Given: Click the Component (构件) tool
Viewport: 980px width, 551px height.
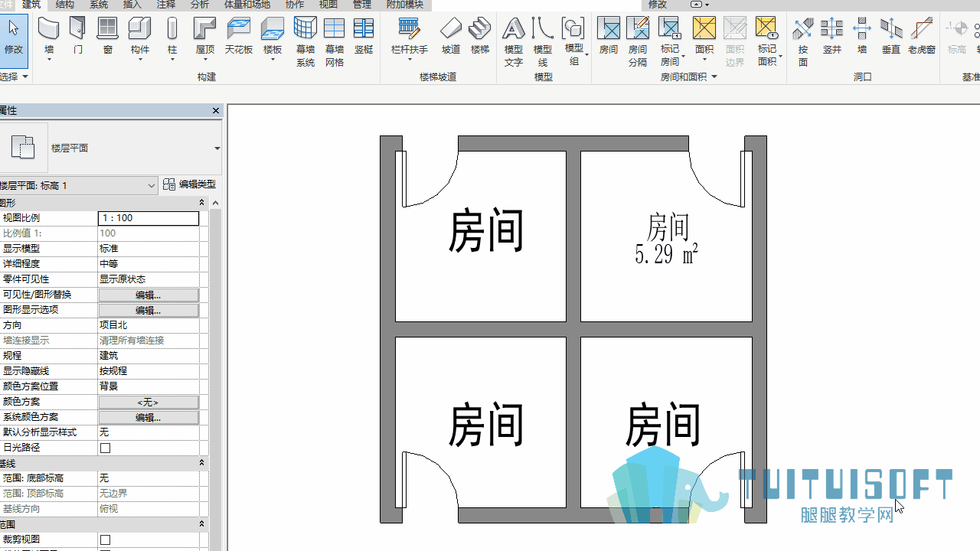Looking at the screenshot, I should tap(139, 38).
